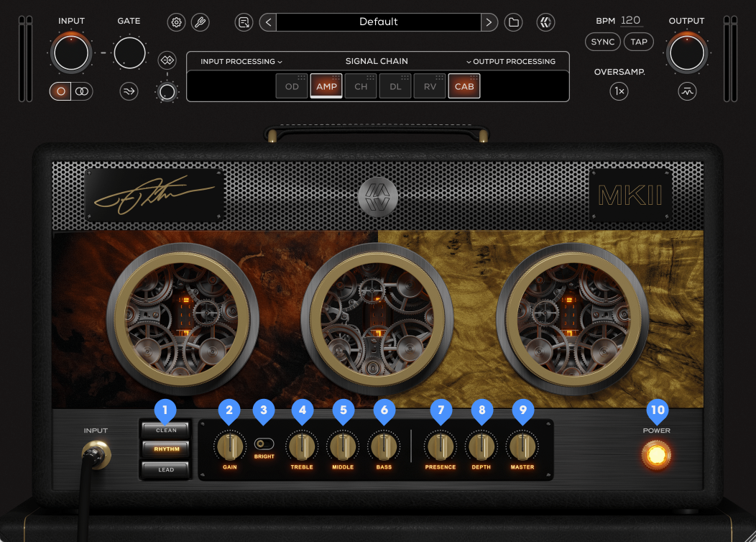Select the RV block in signal chain
The height and width of the screenshot is (542, 756).
[430, 86]
